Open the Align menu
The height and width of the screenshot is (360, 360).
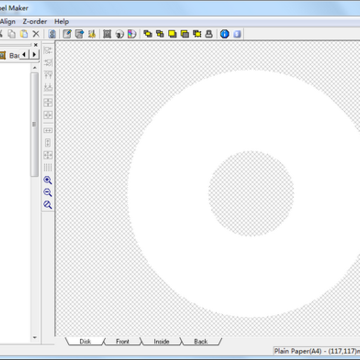[8, 22]
